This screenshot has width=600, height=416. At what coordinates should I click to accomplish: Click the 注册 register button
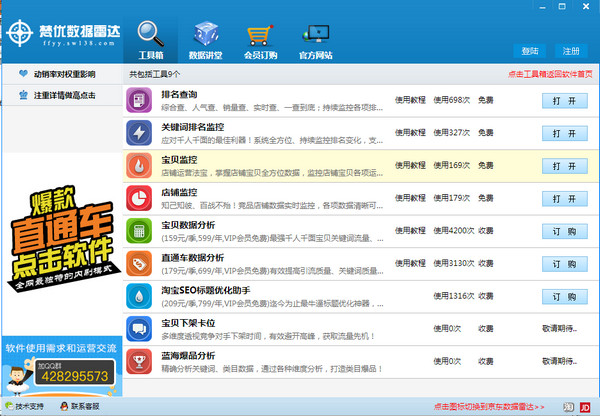tap(571, 51)
